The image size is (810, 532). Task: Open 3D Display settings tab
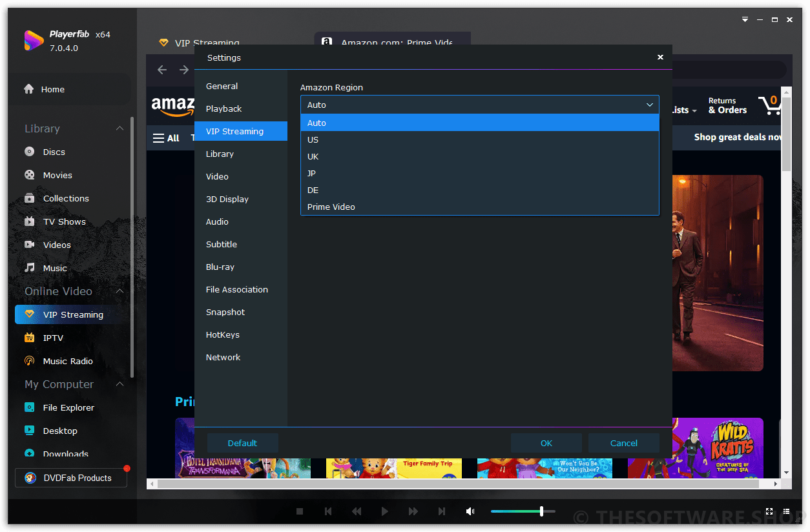pyautogui.click(x=241, y=199)
